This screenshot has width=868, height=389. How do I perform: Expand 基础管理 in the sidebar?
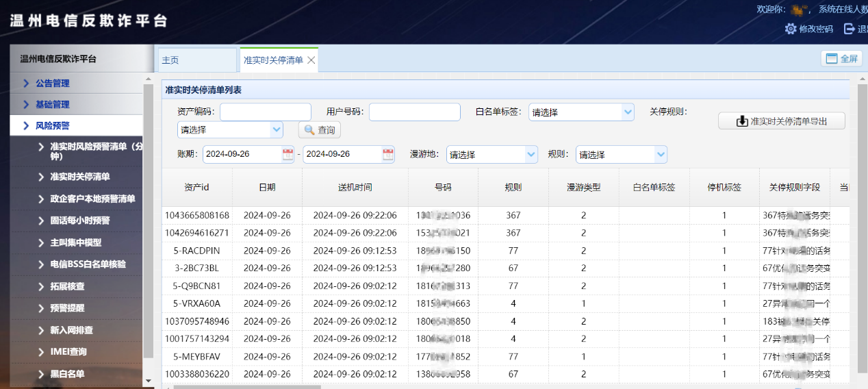pos(77,105)
